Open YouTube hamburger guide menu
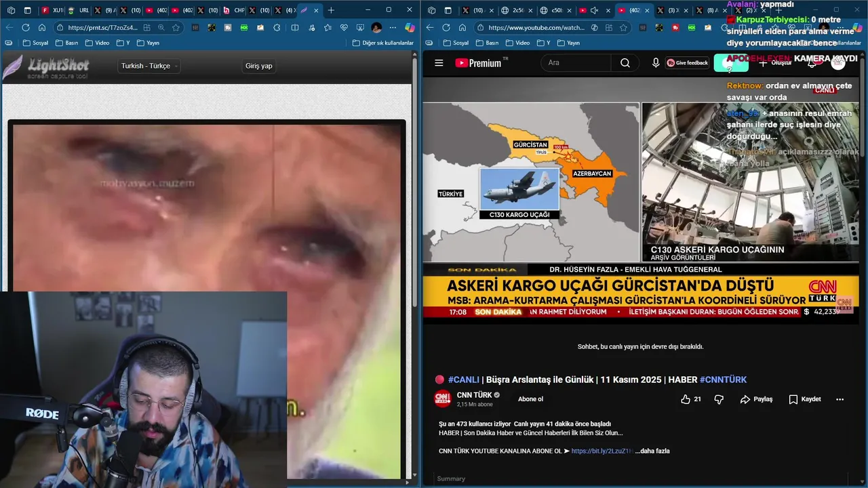The height and width of the screenshot is (488, 868). tap(439, 63)
